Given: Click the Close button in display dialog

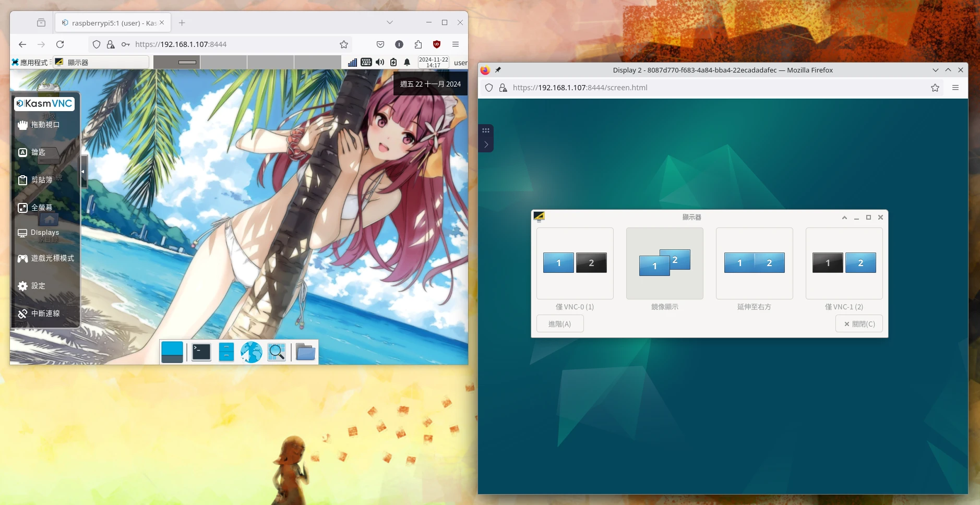Looking at the screenshot, I should click(x=859, y=324).
